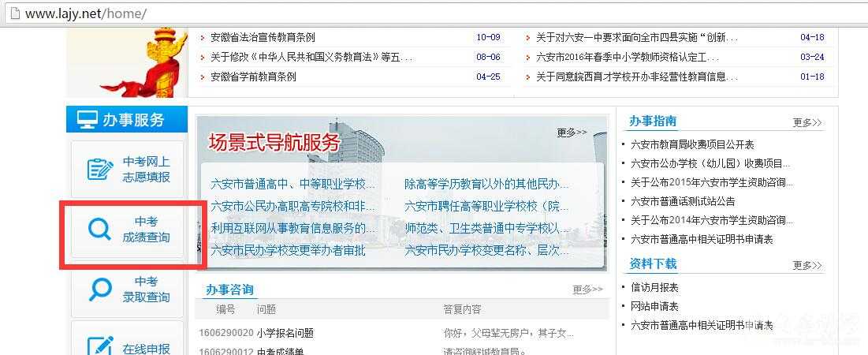Expand 更多 on the 场景式导航服务 banner
Image resolution: width=868 pixels, height=355 pixels.
pos(572,133)
